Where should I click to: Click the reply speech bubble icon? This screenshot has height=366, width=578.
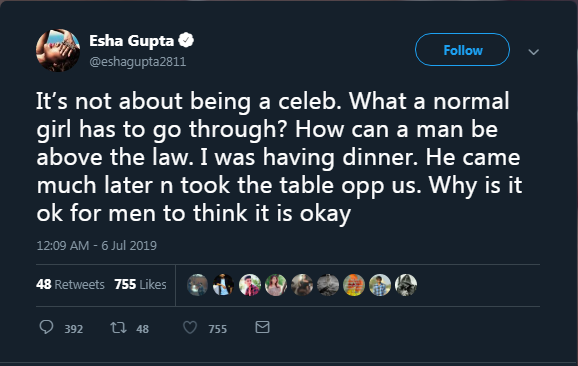tap(46, 327)
